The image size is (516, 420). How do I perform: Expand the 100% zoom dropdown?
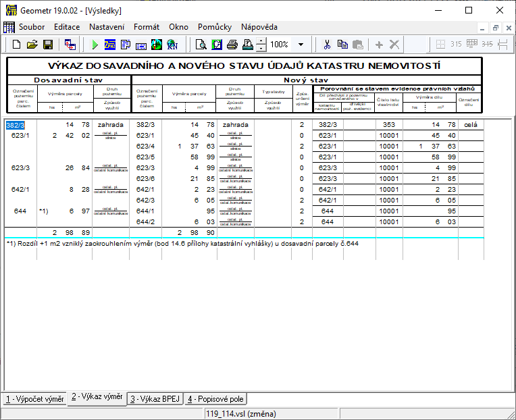tap(301, 45)
